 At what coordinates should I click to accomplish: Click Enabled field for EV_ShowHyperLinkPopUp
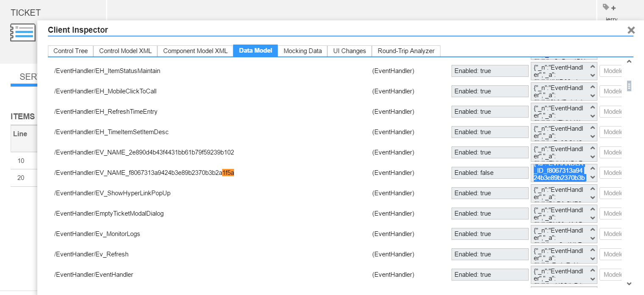[x=490, y=193]
